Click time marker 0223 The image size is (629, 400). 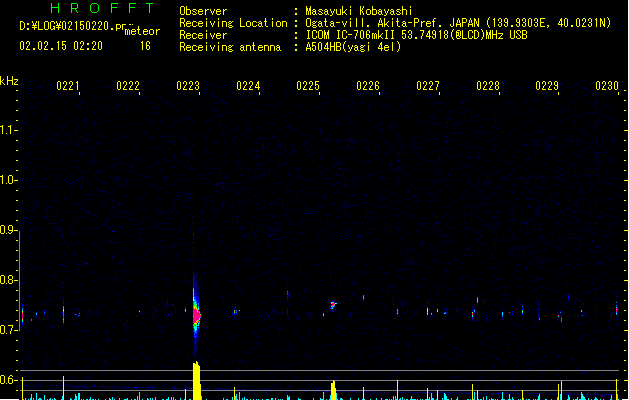tap(188, 86)
